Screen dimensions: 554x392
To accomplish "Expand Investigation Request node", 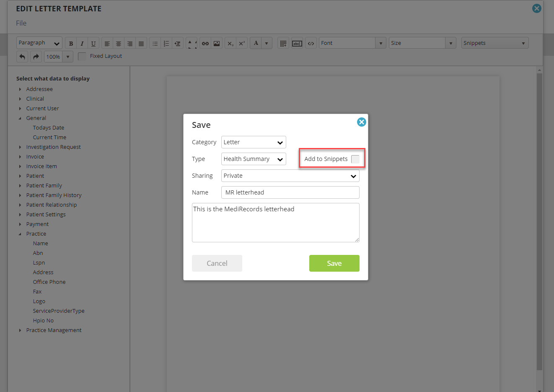I will coord(20,147).
